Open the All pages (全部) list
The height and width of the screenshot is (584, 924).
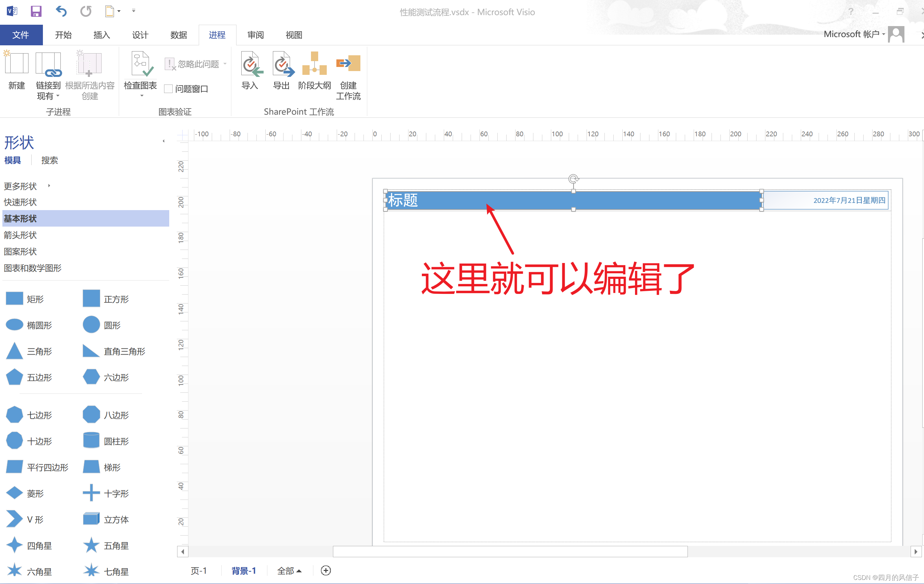point(289,571)
